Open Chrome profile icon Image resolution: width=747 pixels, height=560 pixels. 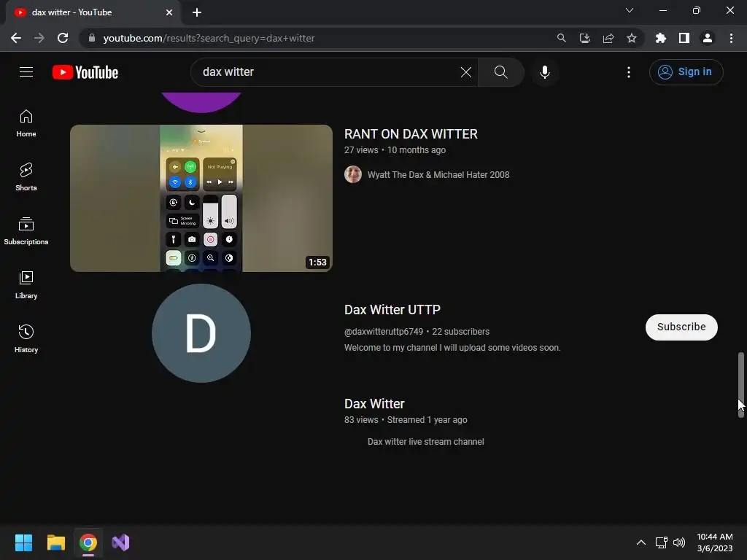coord(707,38)
